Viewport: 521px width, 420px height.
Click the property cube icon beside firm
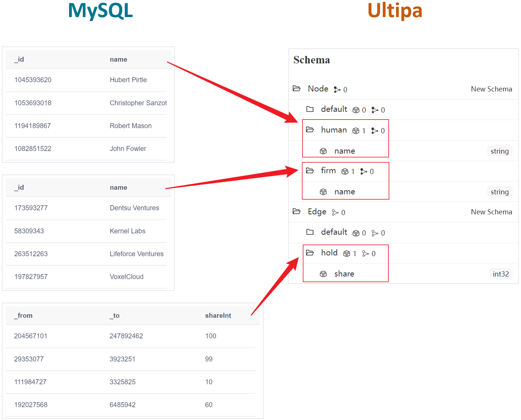345,171
